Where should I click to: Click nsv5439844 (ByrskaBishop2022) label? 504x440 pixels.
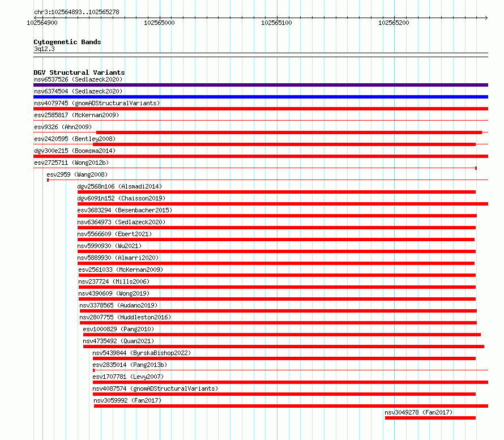[x=142, y=353]
